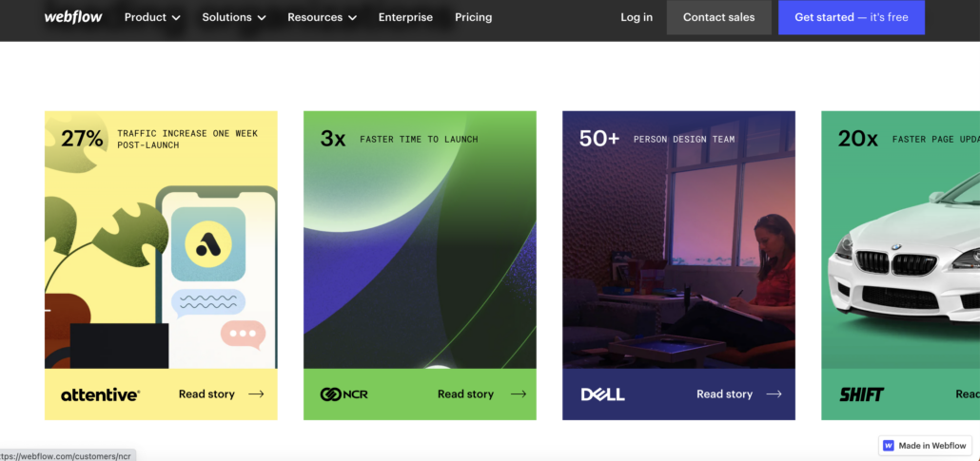Click Read story on the NCR card
The image size is (980, 461).
[465, 394]
